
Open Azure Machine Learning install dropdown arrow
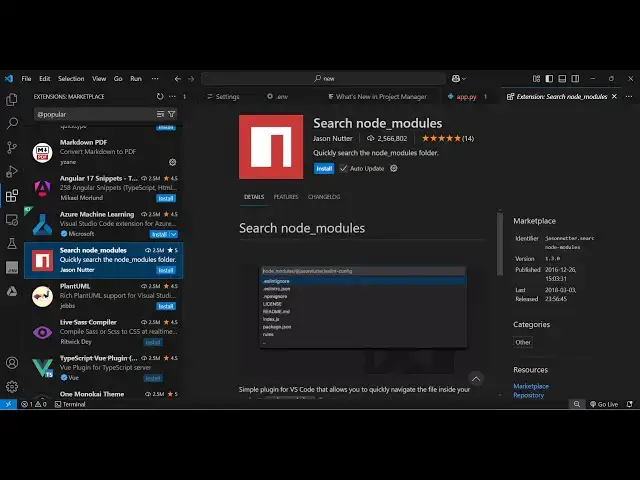tap(173, 234)
